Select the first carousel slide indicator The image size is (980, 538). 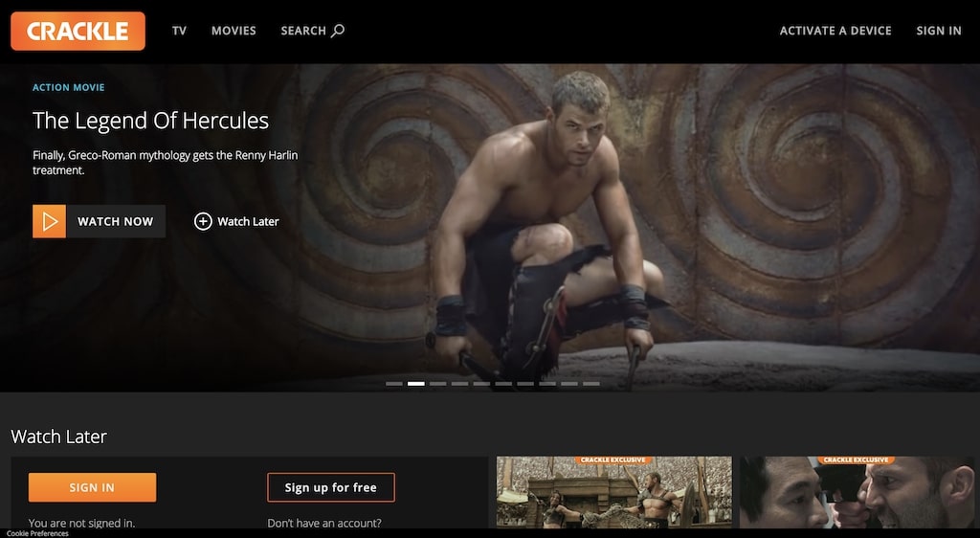[x=394, y=384]
